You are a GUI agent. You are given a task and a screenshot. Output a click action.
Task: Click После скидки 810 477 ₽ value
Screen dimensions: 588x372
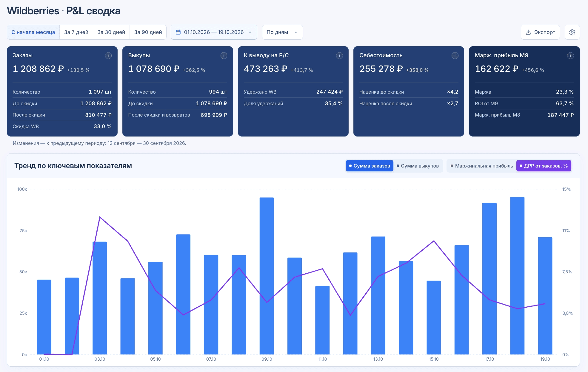(98, 115)
